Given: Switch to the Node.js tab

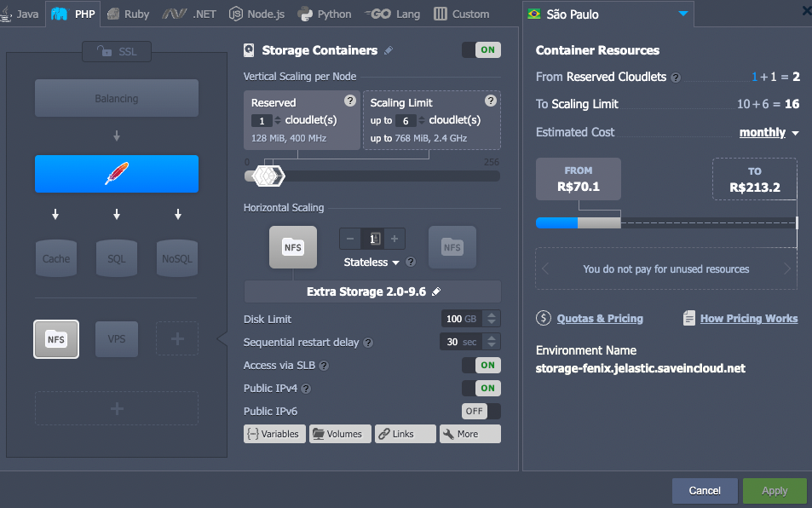Looking at the screenshot, I should coord(257,14).
